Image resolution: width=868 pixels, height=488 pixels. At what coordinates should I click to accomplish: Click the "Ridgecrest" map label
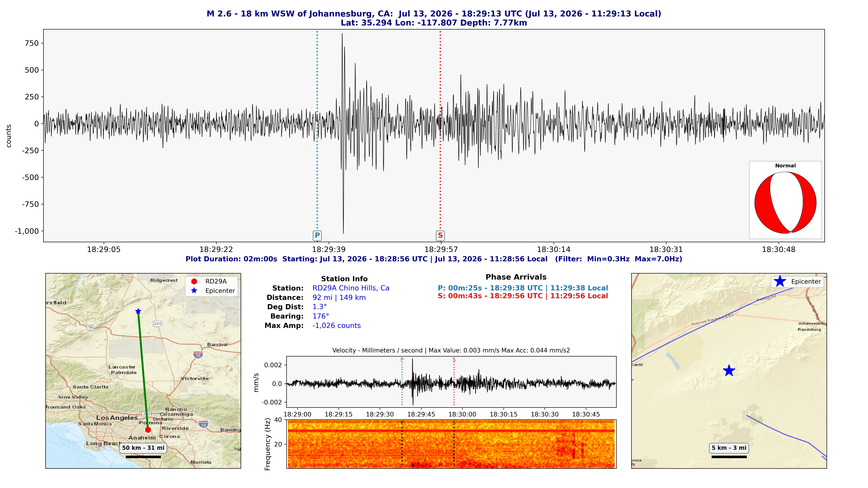click(x=164, y=280)
